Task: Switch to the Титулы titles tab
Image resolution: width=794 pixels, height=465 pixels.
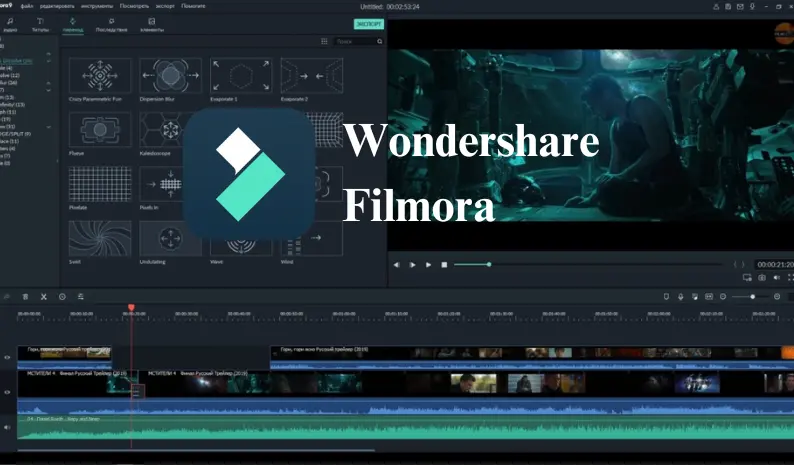Action: pos(40,25)
